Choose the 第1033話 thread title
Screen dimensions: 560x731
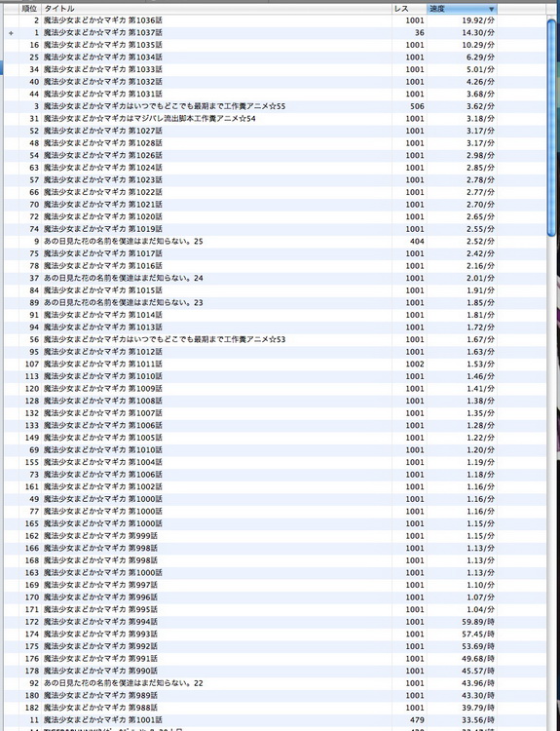(x=103, y=69)
